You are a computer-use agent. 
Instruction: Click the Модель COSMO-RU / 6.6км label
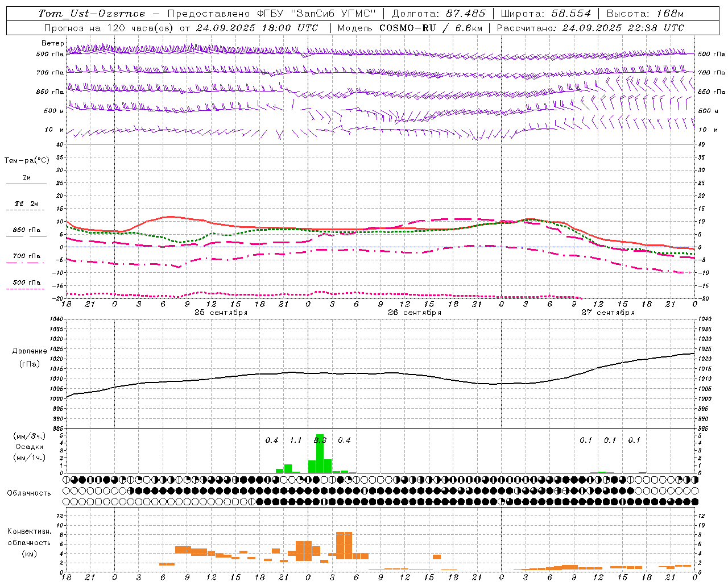click(410, 28)
